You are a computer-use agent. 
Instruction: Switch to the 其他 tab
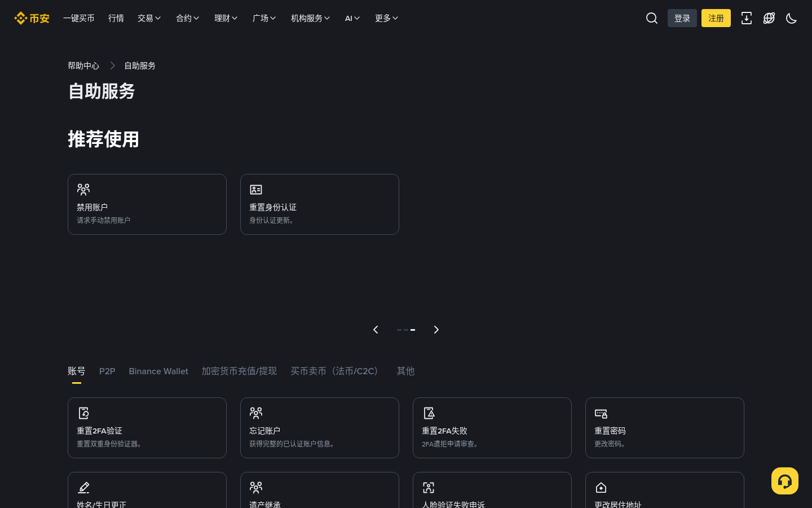405,371
